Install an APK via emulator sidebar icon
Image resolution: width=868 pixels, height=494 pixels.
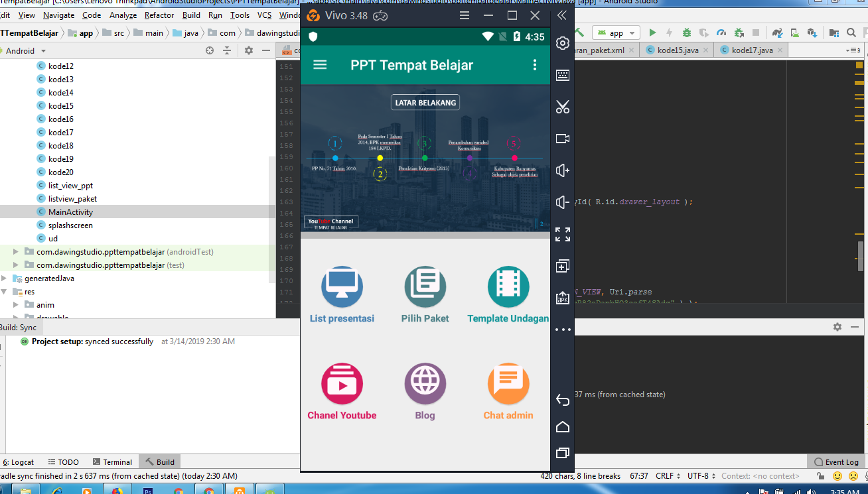pyautogui.click(x=562, y=298)
